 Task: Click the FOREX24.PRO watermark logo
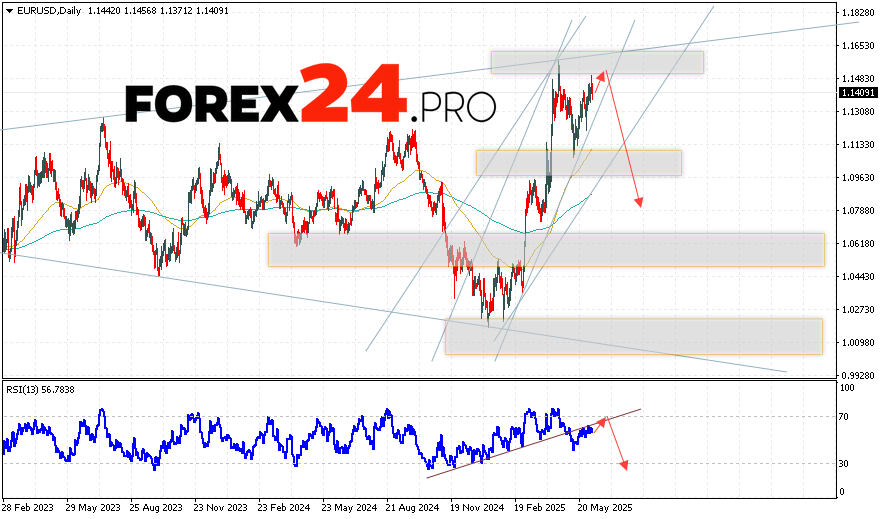[x=310, y=97]
